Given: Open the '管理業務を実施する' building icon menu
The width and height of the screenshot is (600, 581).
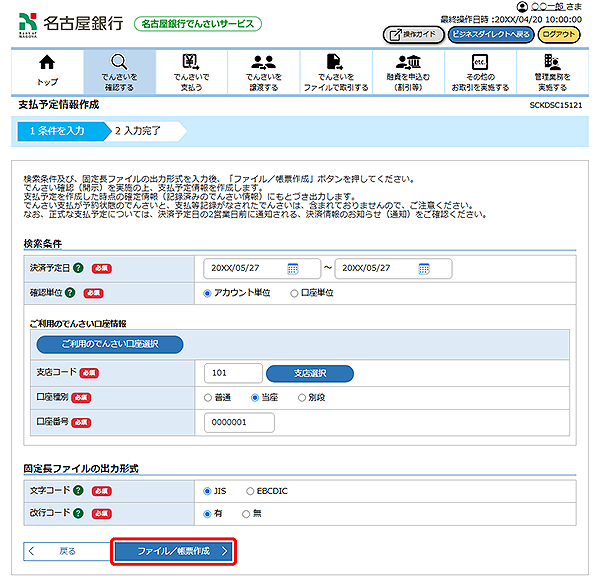Looking at the screenshot, I should coord(552,71).
